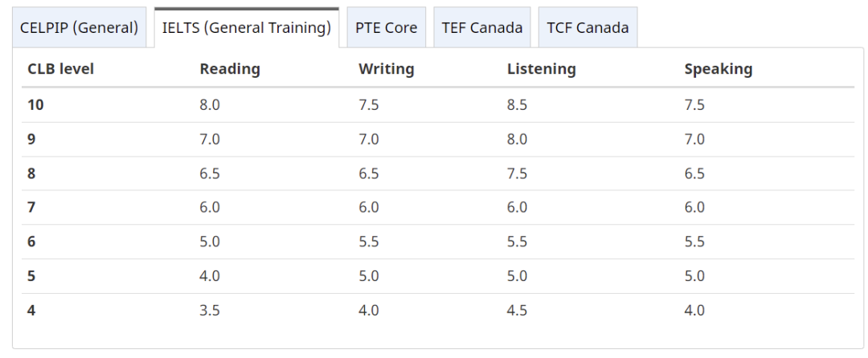Screen dimensions: 868x358
Task: Open the TEF Canada tab
Action: click(x=482, y=27)
